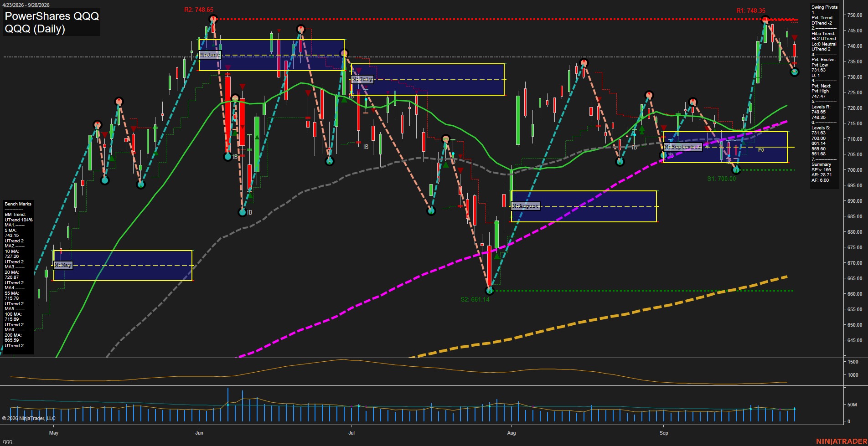Click the R1: 748.35 resistance label
The width and height of the screenshot is (868, 446).
(751, 10)
